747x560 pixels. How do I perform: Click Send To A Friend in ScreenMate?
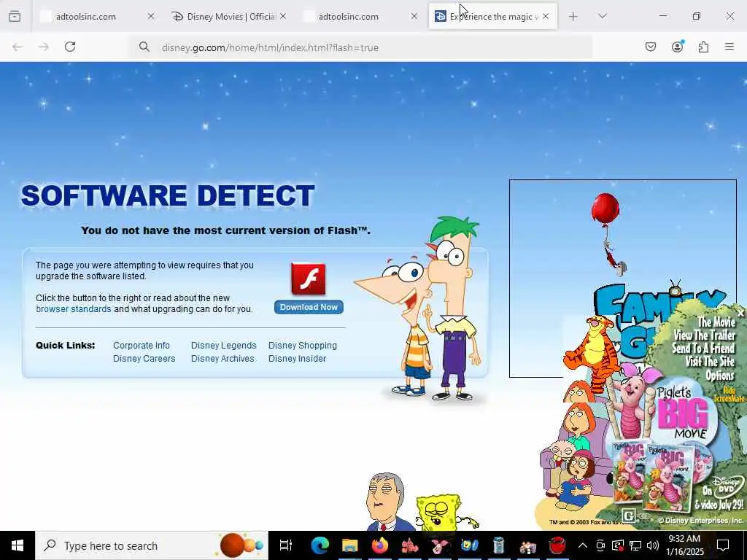703,348
